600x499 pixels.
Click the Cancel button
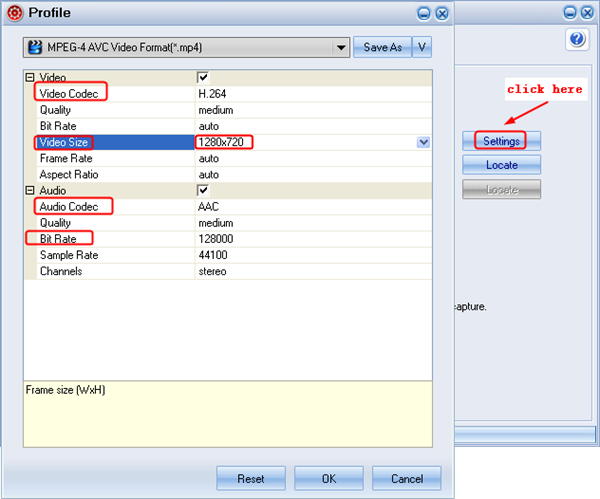(407, 478)
